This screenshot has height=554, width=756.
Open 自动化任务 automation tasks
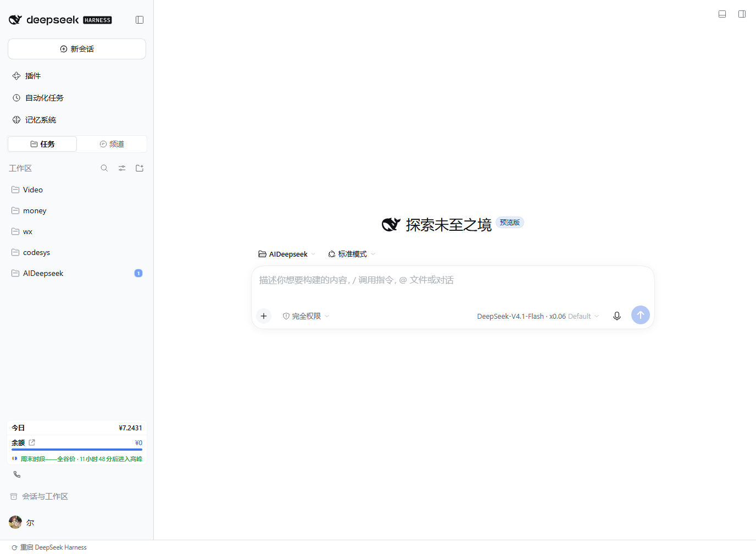77,98
